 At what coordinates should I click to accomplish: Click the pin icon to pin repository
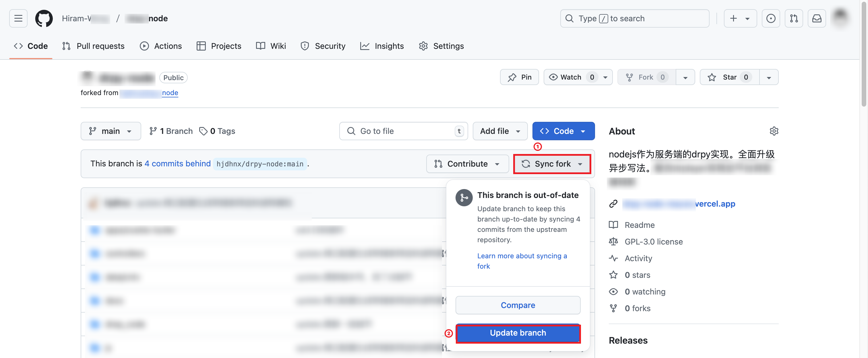click(520, 77)
